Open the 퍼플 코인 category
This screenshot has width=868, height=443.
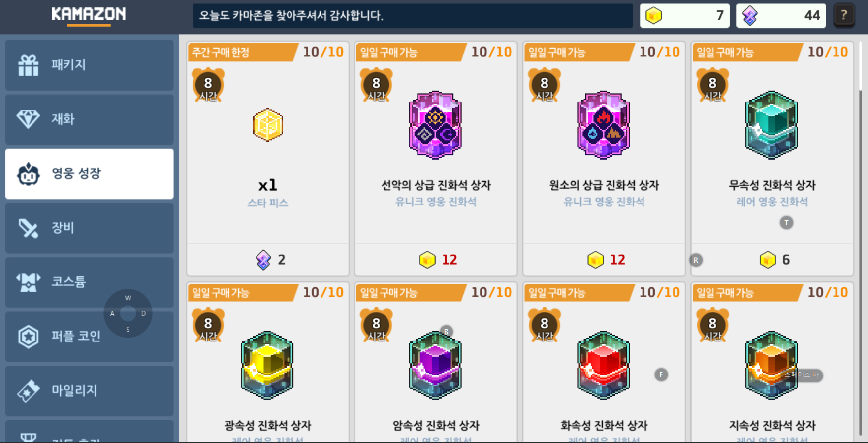pyautogui.click(x=89, y=336)
